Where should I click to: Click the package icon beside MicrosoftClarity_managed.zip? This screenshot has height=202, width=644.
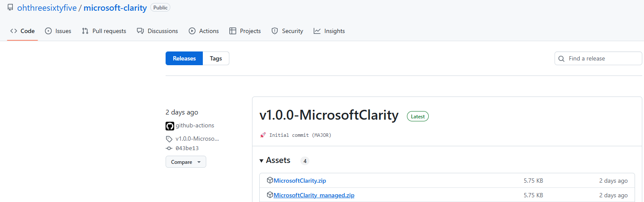(270, 195)
